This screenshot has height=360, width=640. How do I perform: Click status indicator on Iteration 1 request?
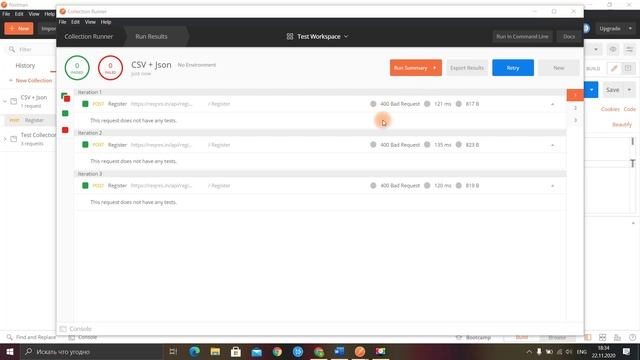85,104
